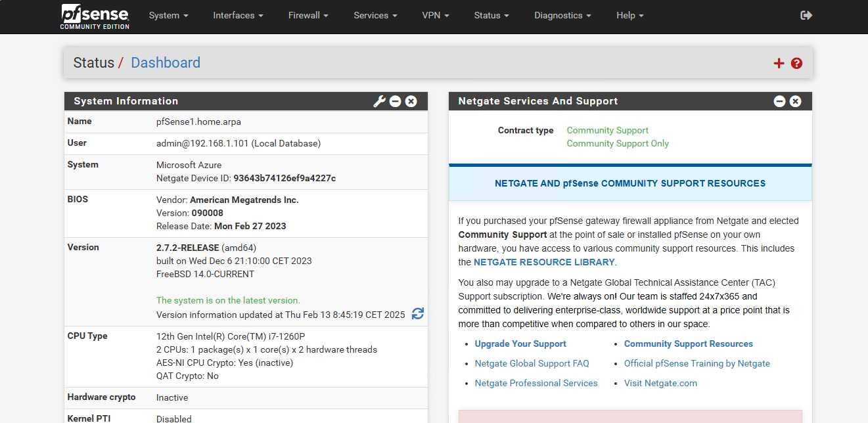This screenshot has width=868, height=423.
Task: Open Netgate Professional Services link
Action: pyautogui.click(x=536, y=383)
